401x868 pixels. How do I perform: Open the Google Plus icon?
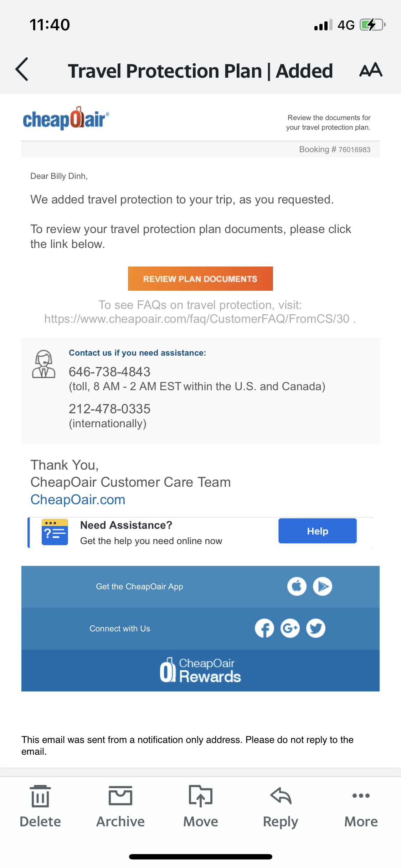tap(290, 628)
